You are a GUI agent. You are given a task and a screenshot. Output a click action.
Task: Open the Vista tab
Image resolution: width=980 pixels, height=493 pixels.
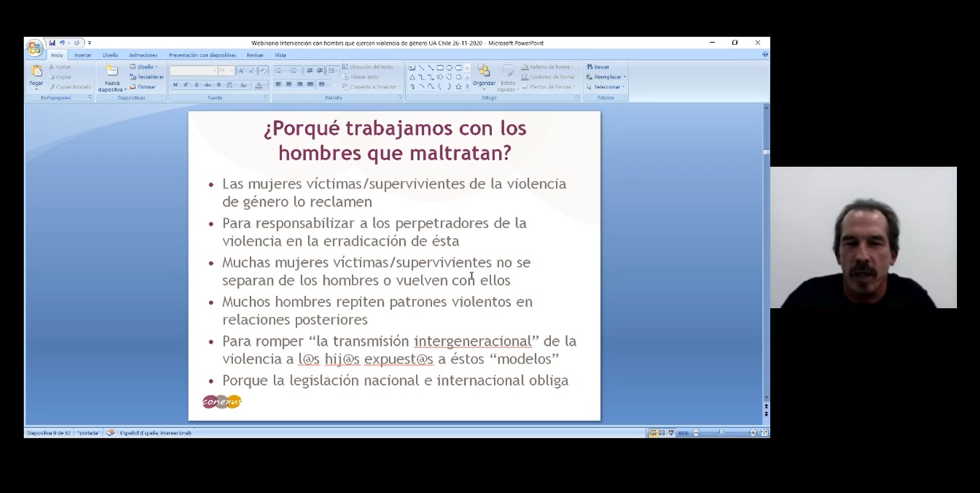pos(281,55)
